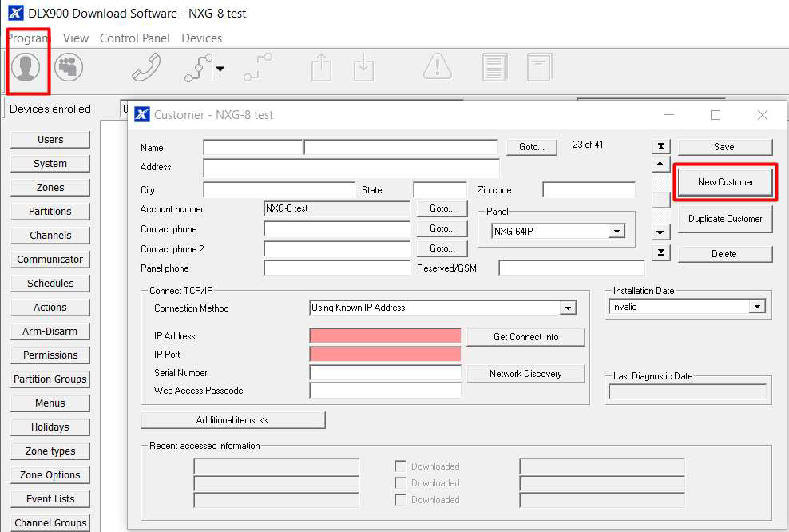Save the customer record
Image resolution: width=789 pixels, height=532 pixels.
[724, 147]
